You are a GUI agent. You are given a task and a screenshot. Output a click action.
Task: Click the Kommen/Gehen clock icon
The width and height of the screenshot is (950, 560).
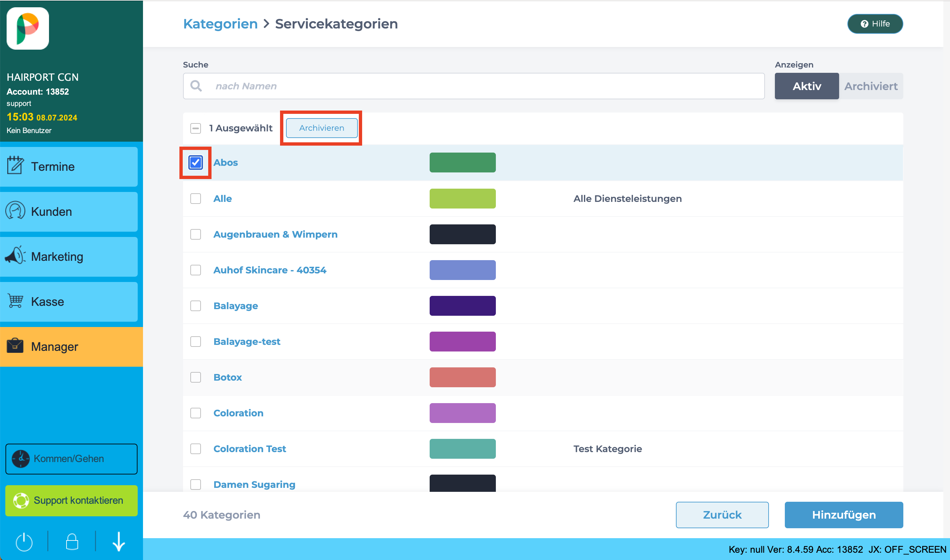[x=21, y=459]
